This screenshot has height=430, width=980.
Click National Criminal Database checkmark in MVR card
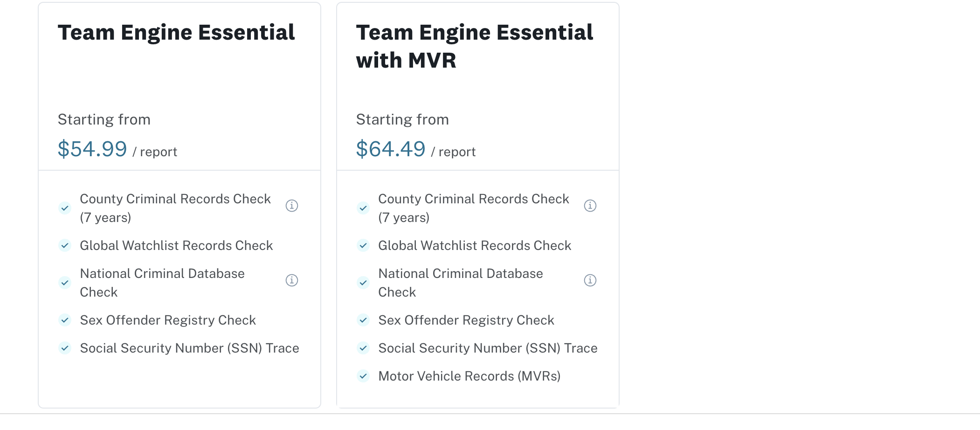[x=363, y=283]
